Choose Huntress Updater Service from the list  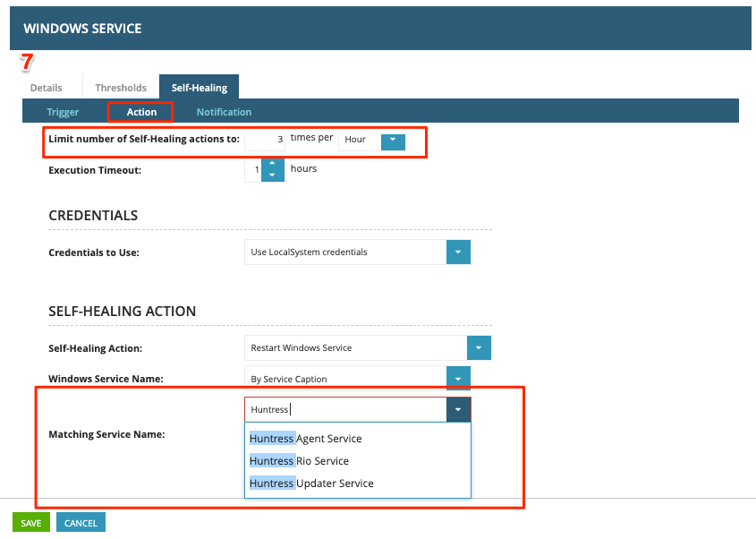(x=358, y=483)
